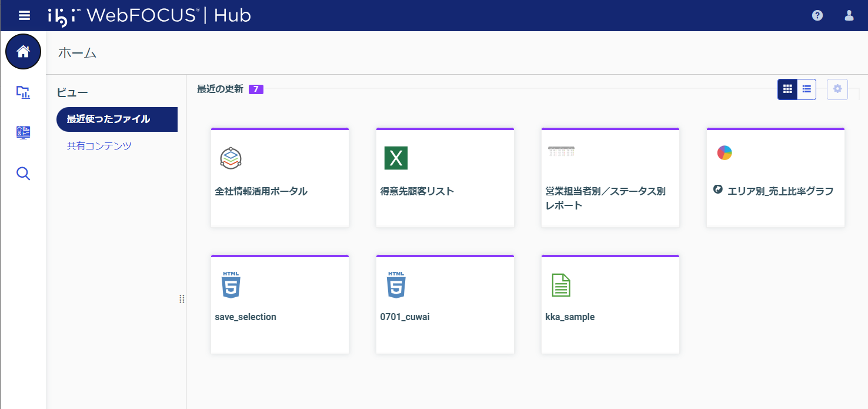Open the save_selection HTML file
The width and height of the screenshot is (868, 409).
[x=279, y=304]
